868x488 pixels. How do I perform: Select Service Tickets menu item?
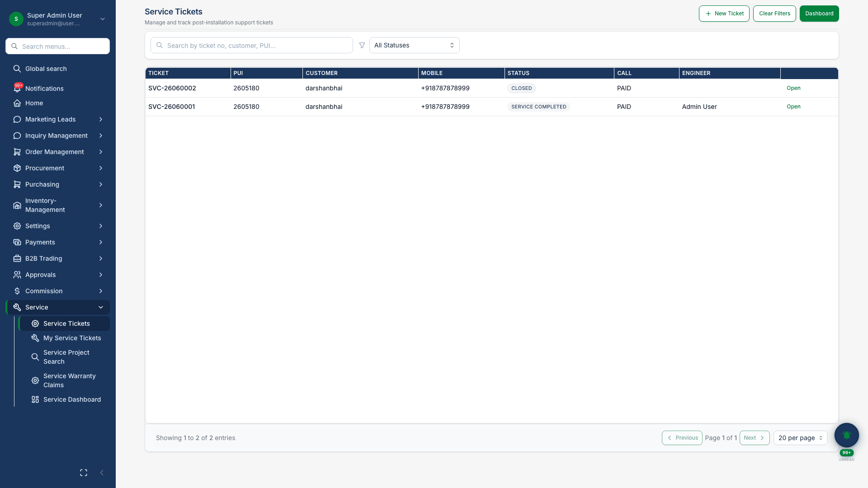(x=64, y=324)
